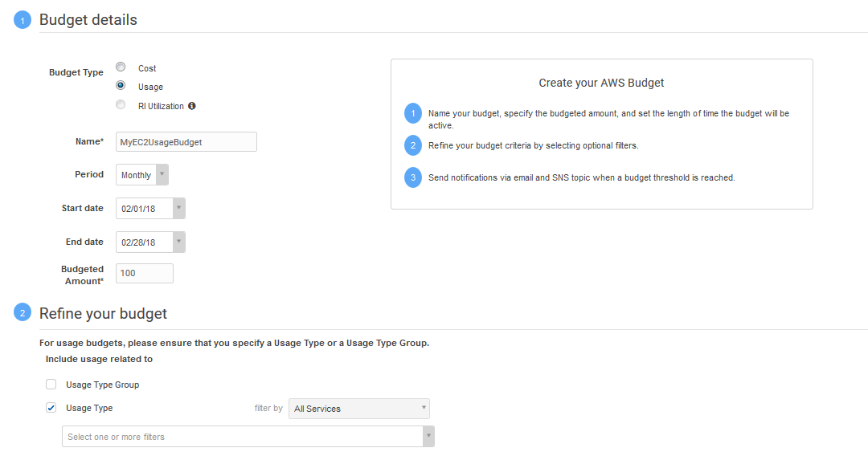
Task: Open the Period Monthly dropdown
Action: click(162, 175)
